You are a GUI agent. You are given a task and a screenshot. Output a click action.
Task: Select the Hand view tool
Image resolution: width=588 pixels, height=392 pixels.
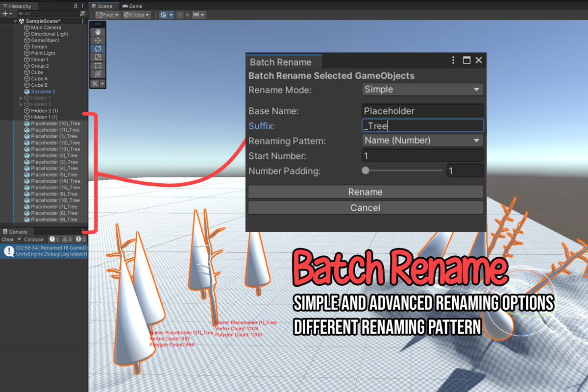(x=98, y=32)
